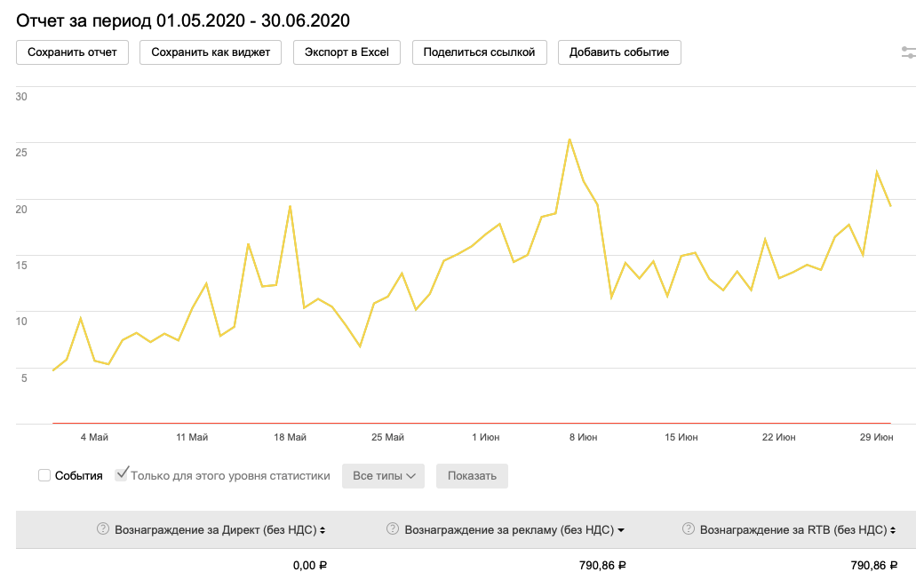Export report with Экспорт в Excel
Screen dimensions: 924x580
346,52
